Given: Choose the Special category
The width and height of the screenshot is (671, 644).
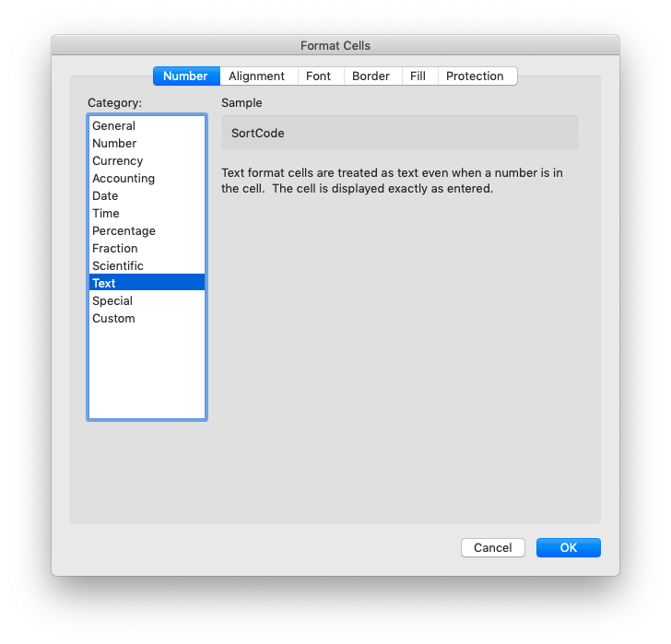Looking at the screenshot, I should tap(112, 301).
